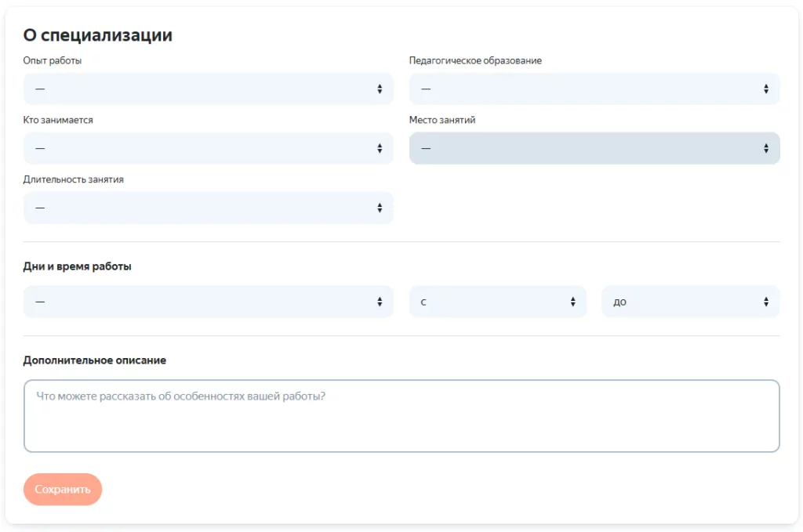Click the arrows icon in Место занятий field
The width and height of the screenshot is (803, 532).
[x=766, y=148]
